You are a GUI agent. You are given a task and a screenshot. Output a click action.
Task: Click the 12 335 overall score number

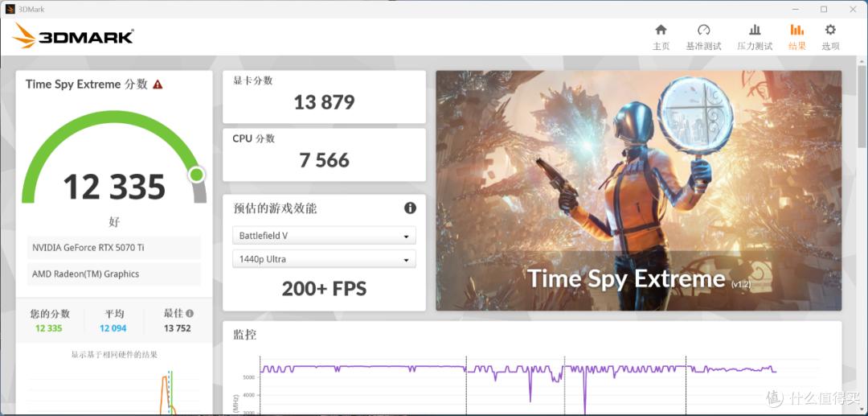coord(114,186)
